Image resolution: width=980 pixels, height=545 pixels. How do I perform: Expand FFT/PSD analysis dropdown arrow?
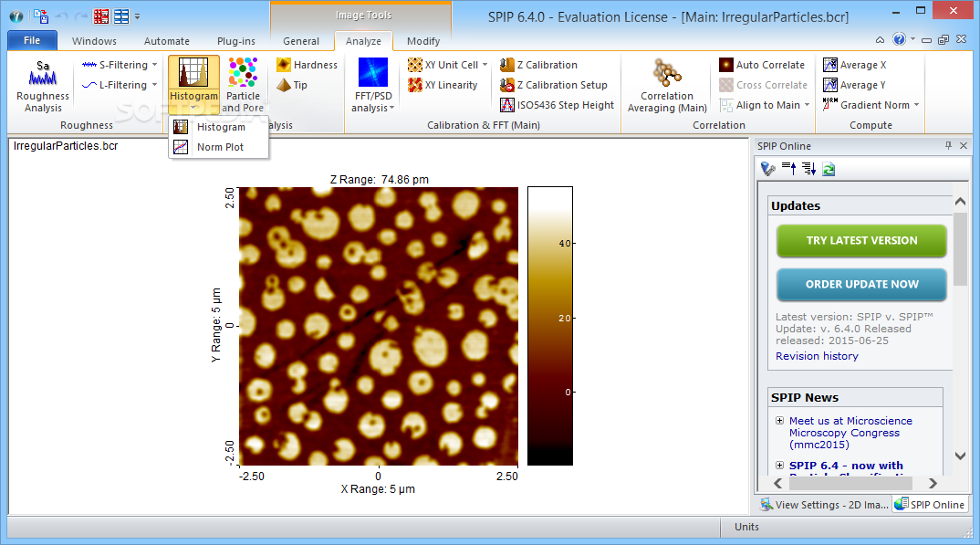[391, 108]
